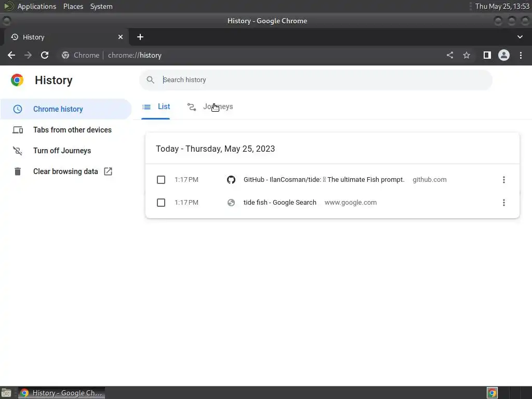Click the forward navigation arrow
This screenshot has width=532, height=399.
click(28, 55)
